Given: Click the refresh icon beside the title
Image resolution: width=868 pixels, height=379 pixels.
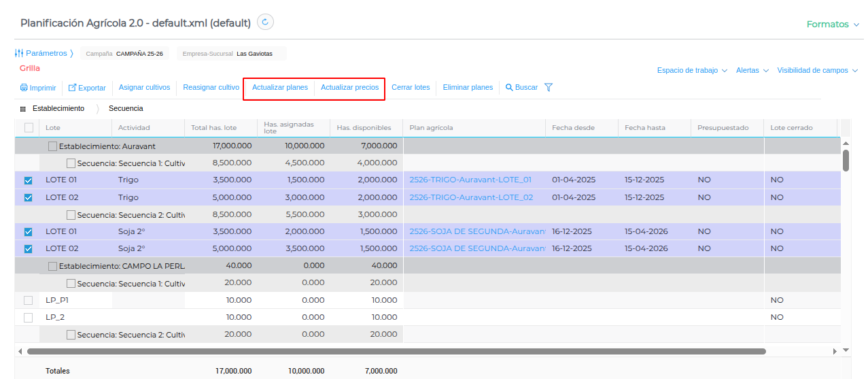Looking at the screenshot, I should (x=266, y=22).
